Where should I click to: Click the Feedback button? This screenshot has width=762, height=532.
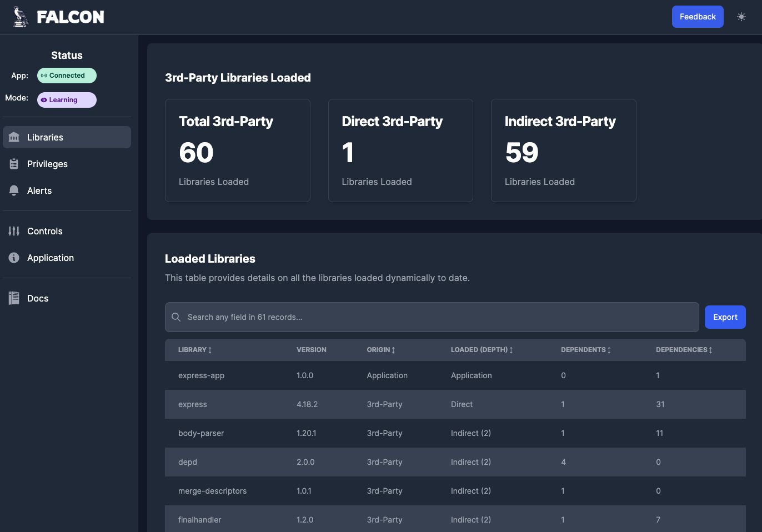[x=698, y=17]
